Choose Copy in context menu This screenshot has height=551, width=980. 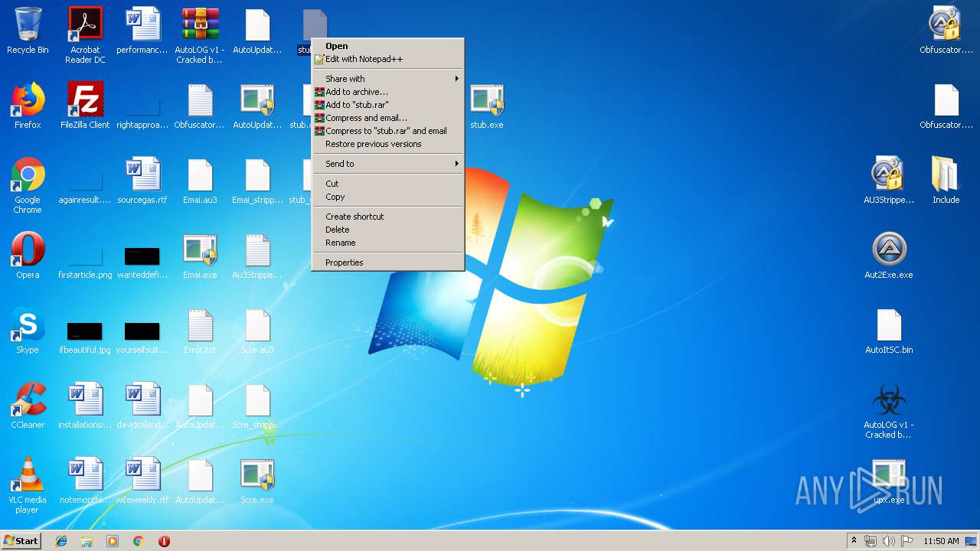coord(388,197)
